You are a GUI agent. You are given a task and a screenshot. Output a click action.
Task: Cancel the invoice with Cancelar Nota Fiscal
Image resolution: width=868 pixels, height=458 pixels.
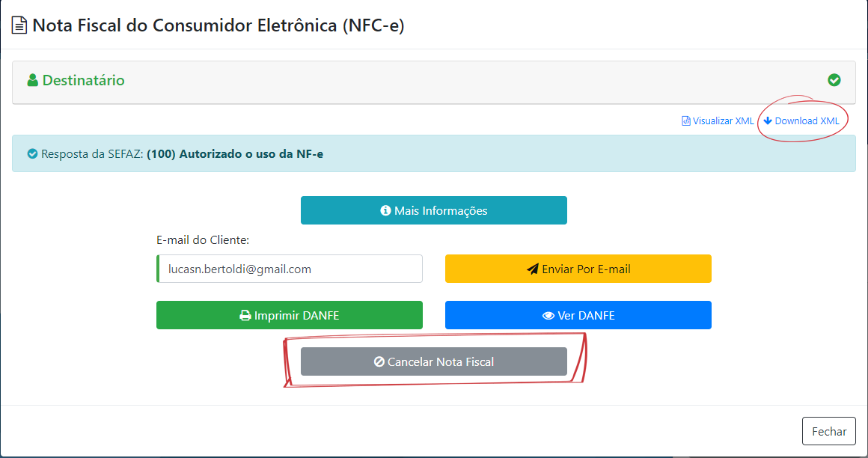pyautogui.click(x=433, y=361)
